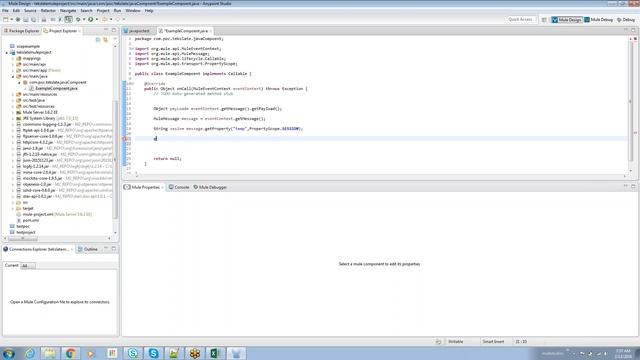
Task: Collapse the src/main/java folder node
Action: [13, 76]
